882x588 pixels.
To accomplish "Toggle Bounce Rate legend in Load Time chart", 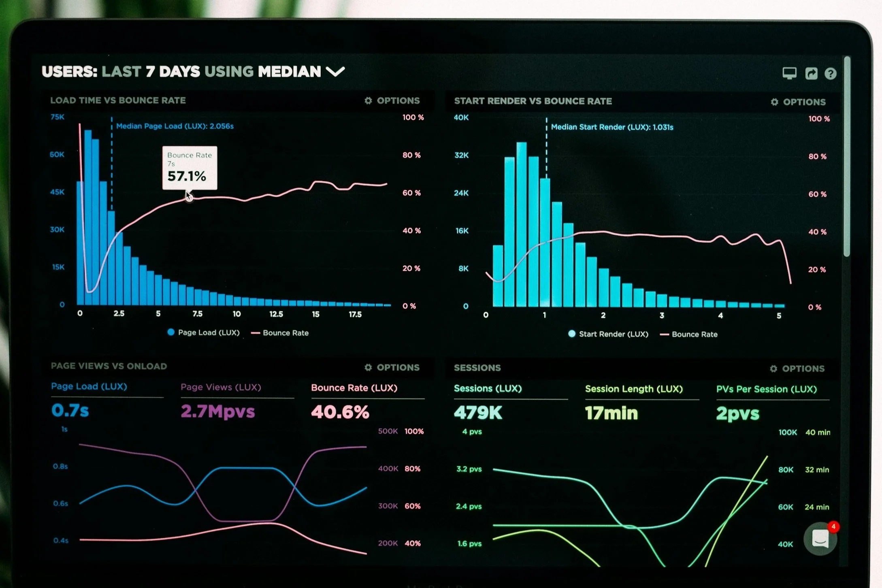I will [280, 333].
